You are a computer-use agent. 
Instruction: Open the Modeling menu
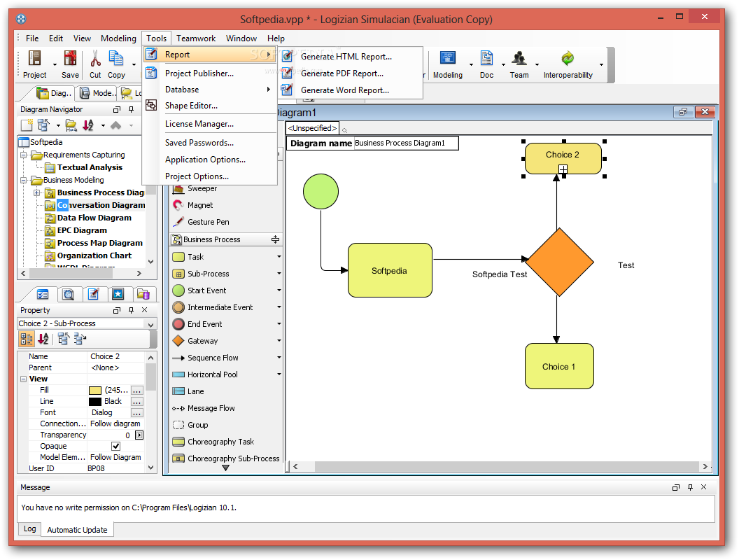[x=118, y=38]
